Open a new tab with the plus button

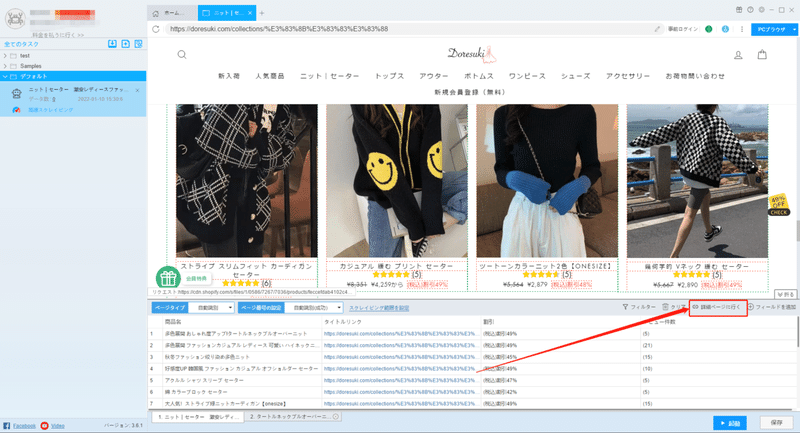click(x=262, y=13)
